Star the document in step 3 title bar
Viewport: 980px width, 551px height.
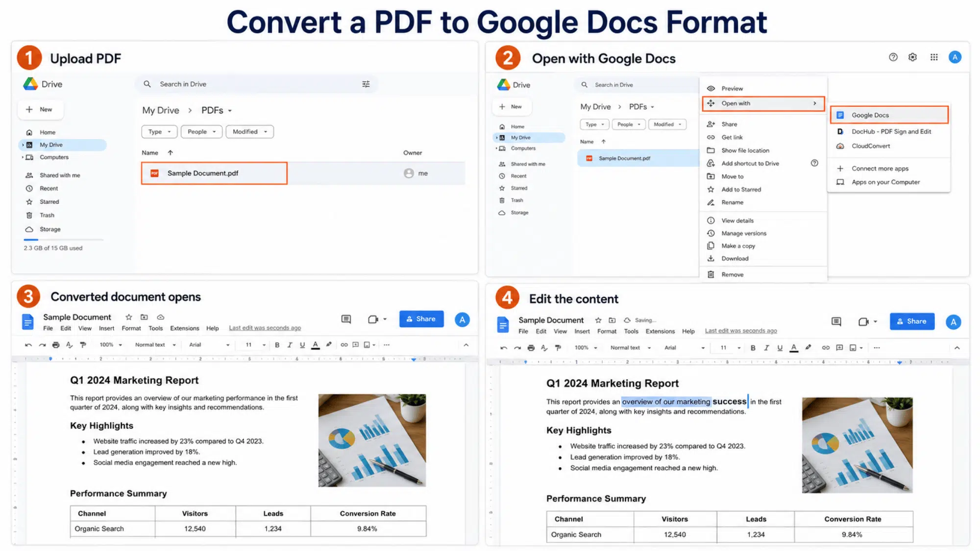tap(128, 317)
